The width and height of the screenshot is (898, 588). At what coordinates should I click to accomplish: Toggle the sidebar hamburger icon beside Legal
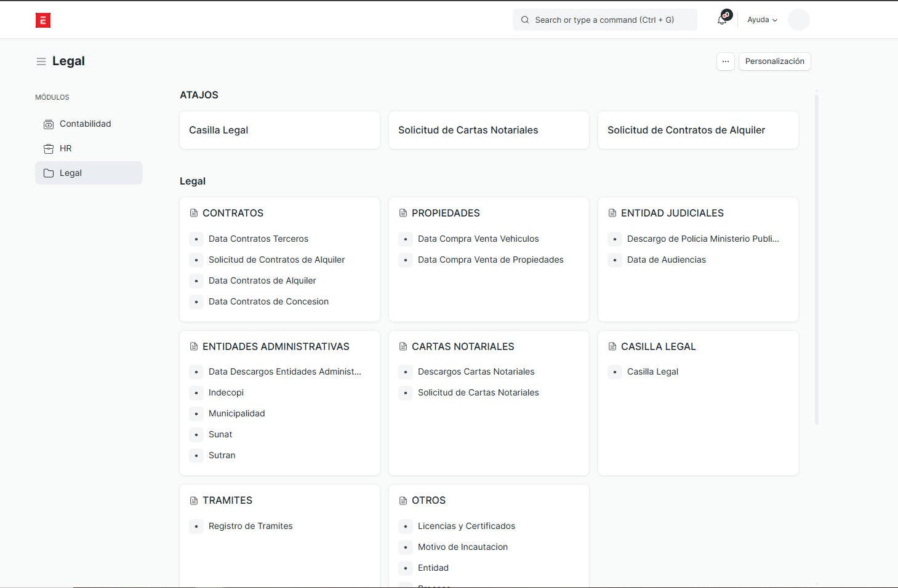tap(41, 62)
